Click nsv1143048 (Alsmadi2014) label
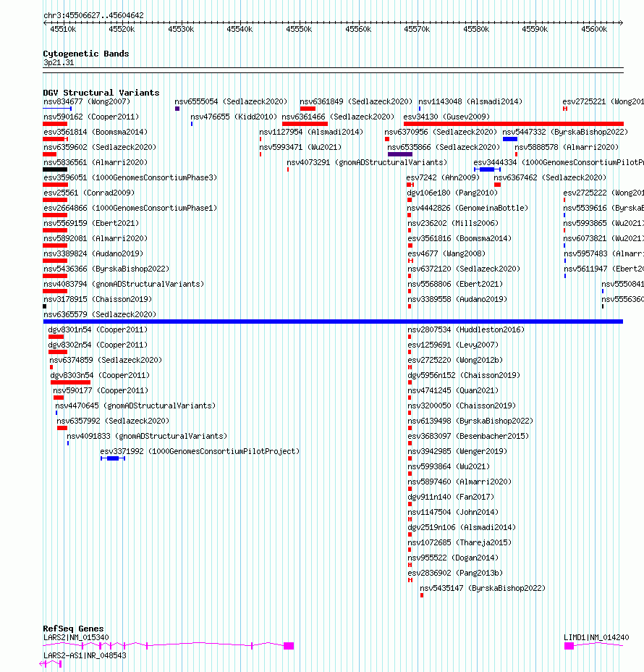Image resolution: width=644 pixels, height=672 pixels. [x=470, y=101]
